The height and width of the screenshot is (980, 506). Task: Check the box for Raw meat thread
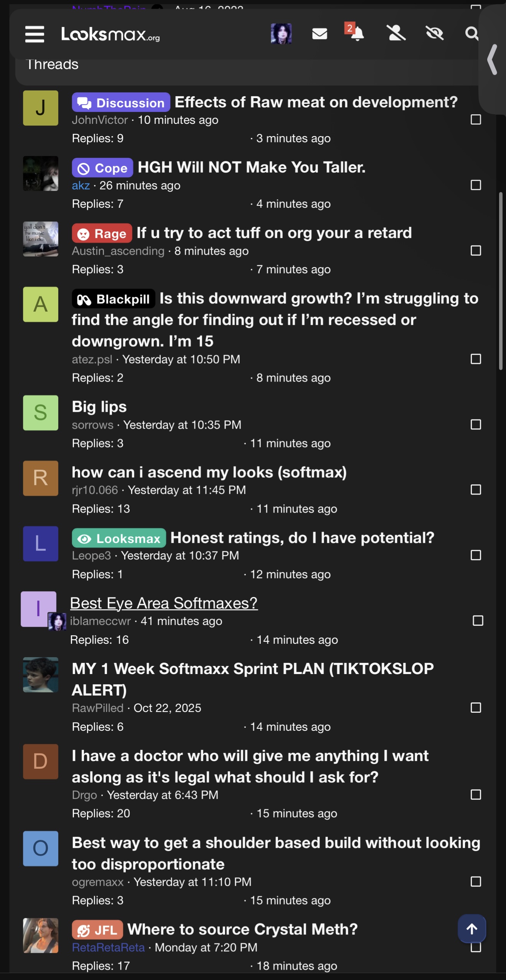pos(476,120)
